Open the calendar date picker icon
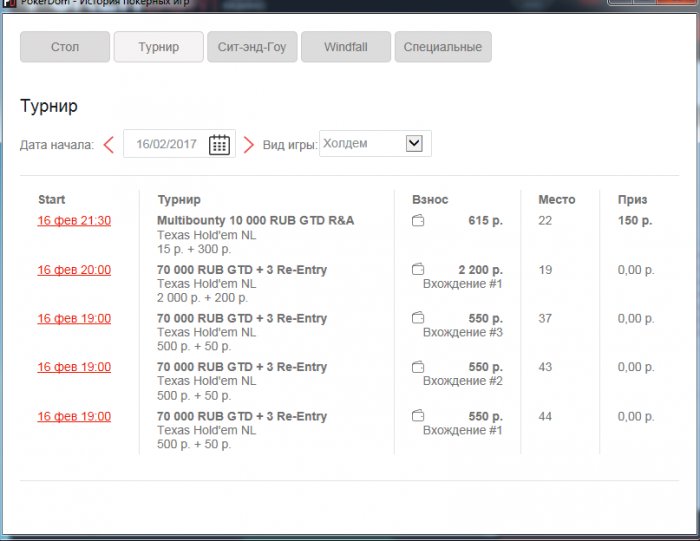Viewport: 700px width, 541px height. 219,144
